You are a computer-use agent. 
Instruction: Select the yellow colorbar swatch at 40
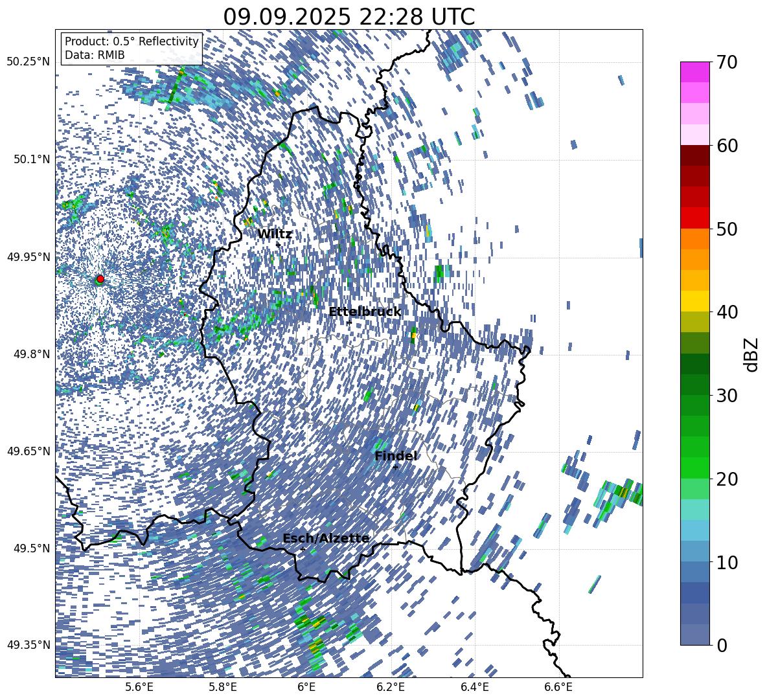(695, 301)
